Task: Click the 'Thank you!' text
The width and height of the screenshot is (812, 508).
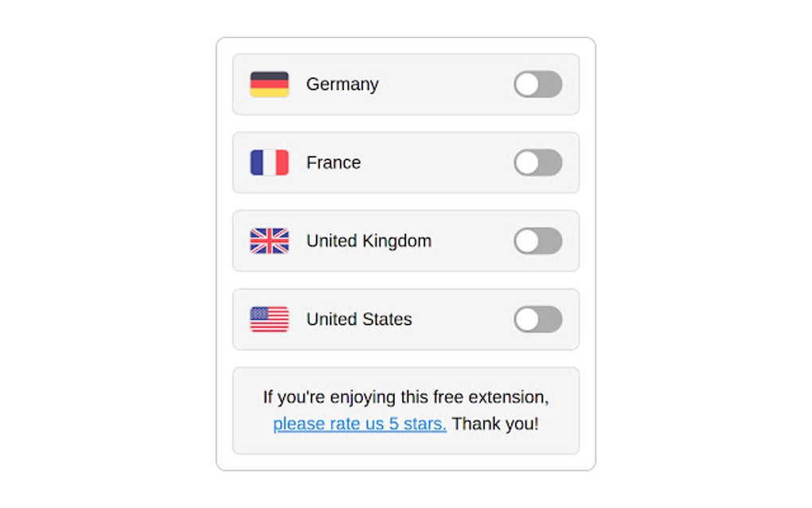Action: pyautogui.click(x=495, y=424)
